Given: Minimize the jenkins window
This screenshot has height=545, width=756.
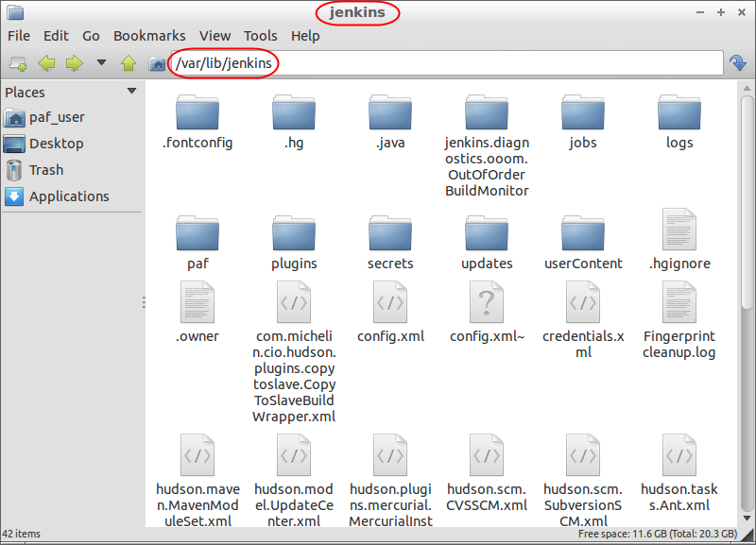Looking at the screenshot, I should [700, 12].
